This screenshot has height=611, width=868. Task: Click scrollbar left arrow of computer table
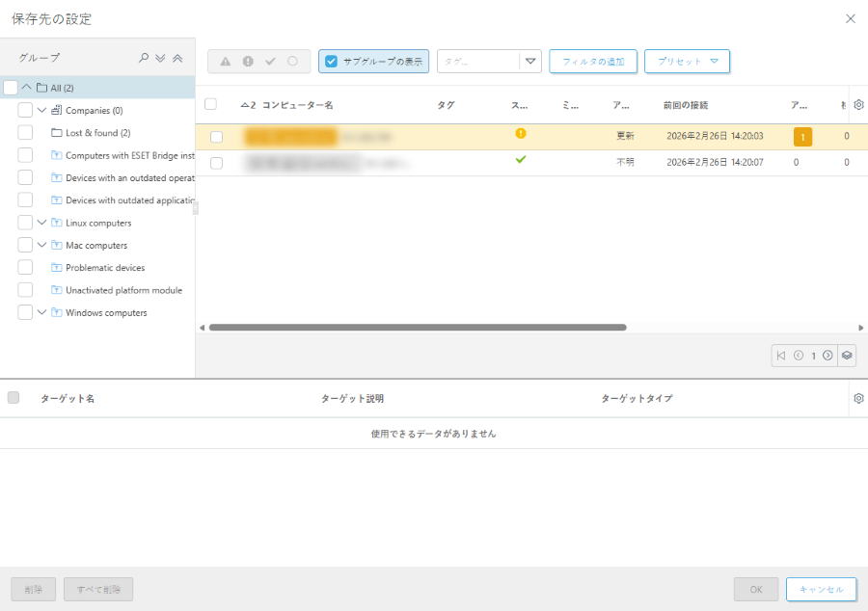(203, 328)
